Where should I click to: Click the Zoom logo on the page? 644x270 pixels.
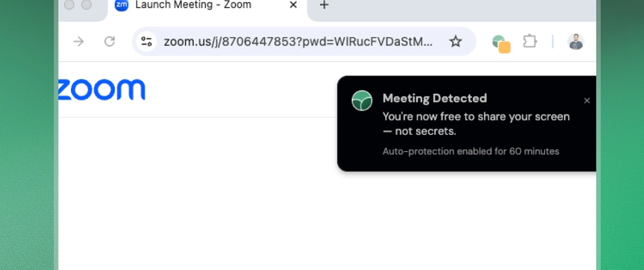pyautogui.click(x=102, y=90)
